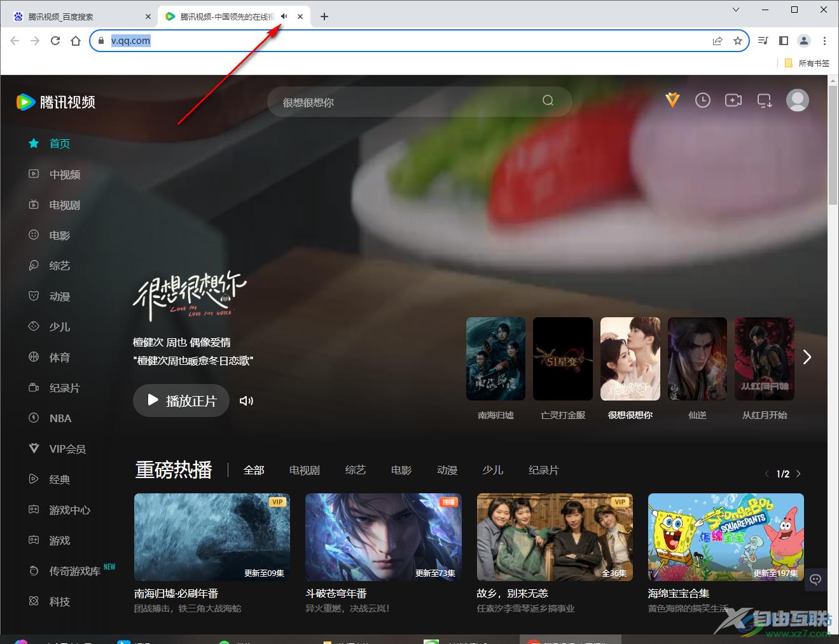Click the 科技 sidebar icon

pos(34,601)
